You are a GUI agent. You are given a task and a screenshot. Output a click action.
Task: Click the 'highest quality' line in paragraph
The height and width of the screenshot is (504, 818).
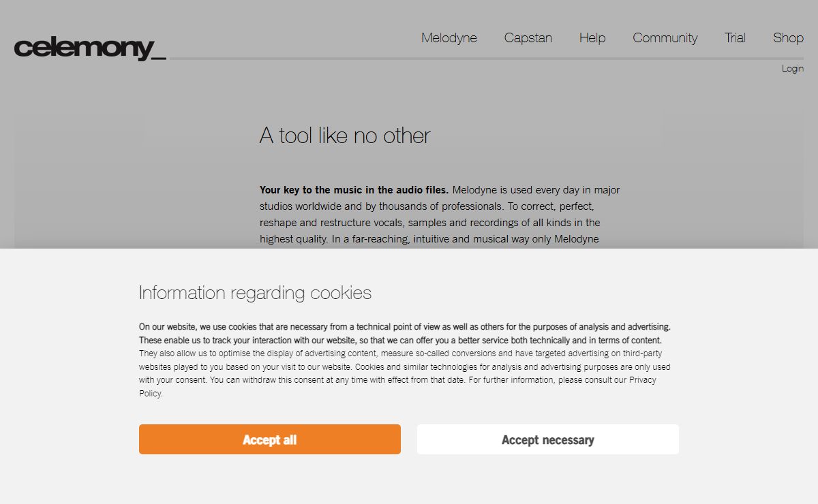429,239
